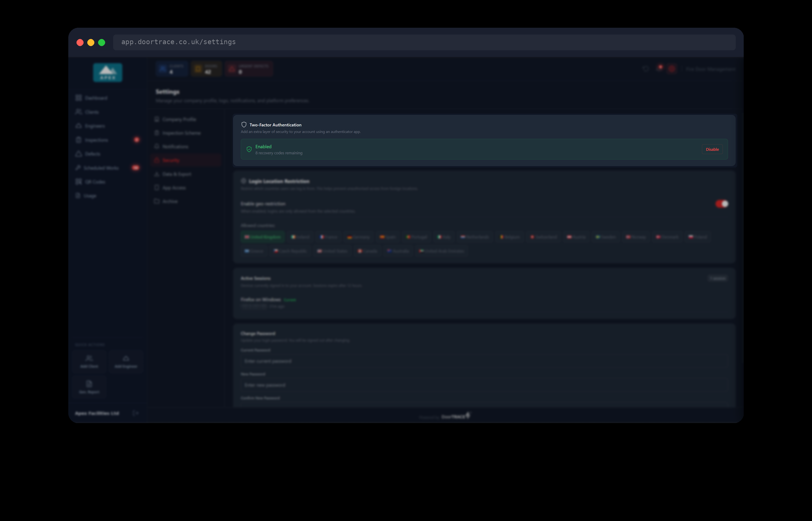Click the green macOS maximize window button

(102, 42)
